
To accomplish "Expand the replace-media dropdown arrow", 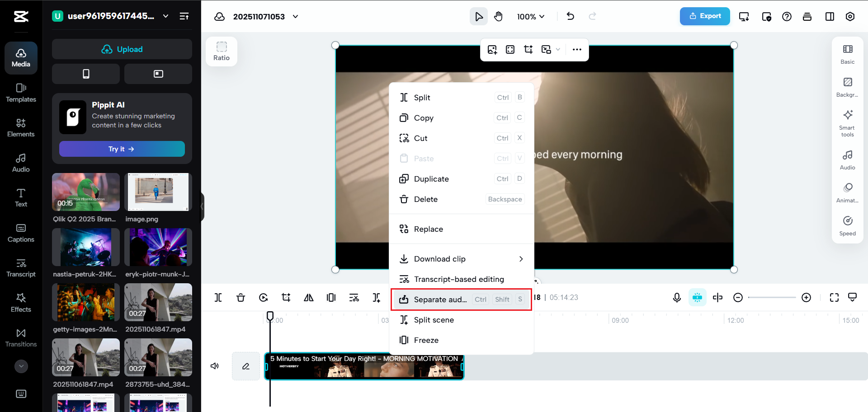I will tap(558, 50).
